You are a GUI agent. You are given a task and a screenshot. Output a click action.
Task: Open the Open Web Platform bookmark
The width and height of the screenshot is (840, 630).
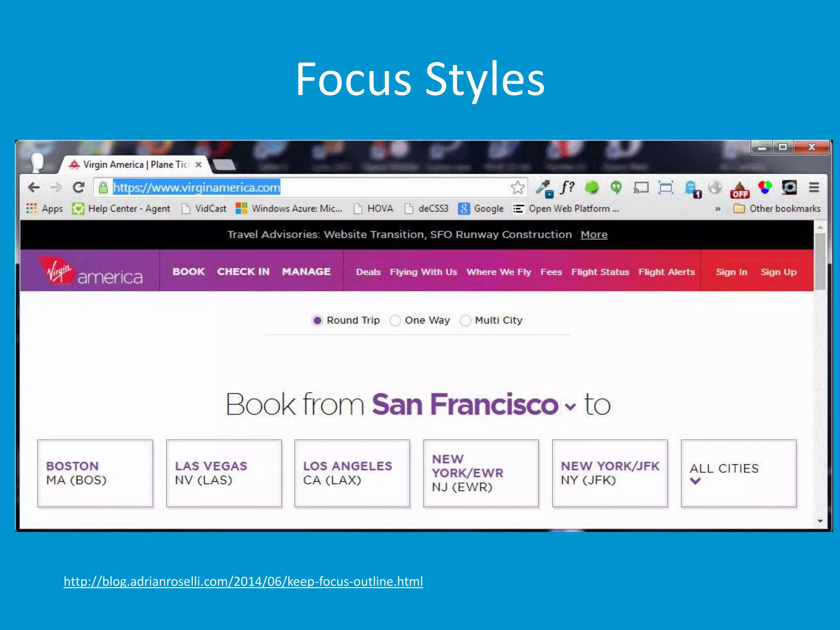point(566,209)
